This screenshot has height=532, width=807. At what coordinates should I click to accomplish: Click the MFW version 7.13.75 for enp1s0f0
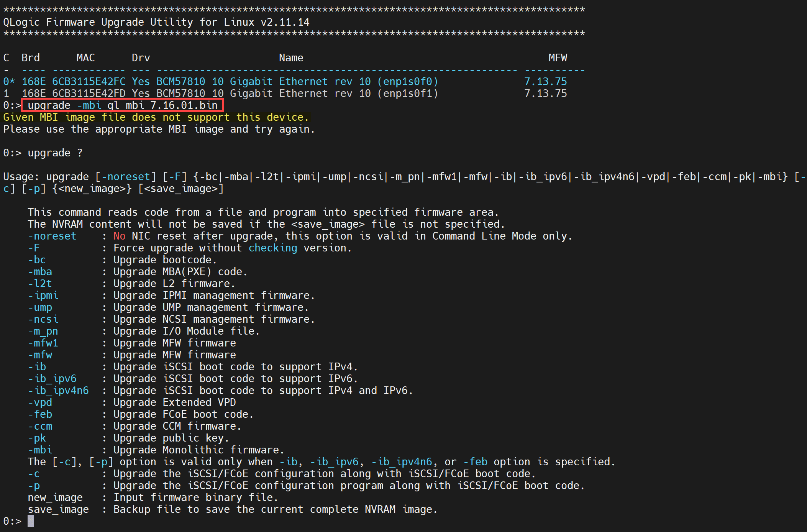[545, 82]
